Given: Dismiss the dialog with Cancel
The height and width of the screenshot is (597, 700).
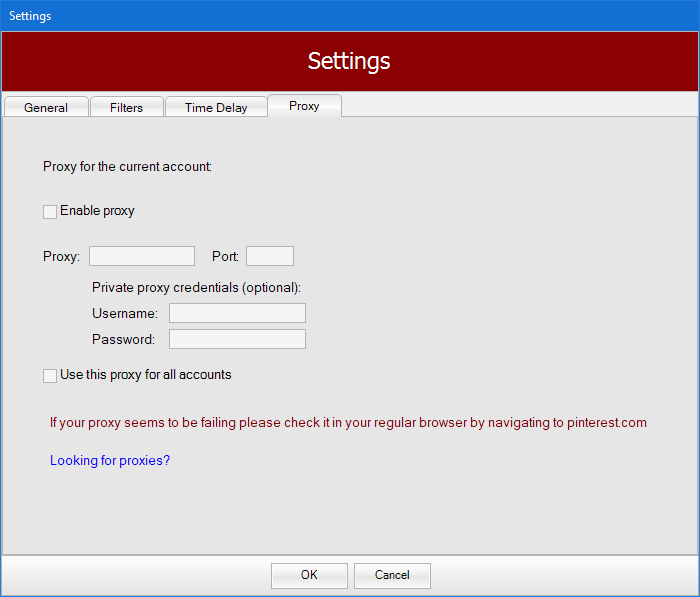Looking at the screenshot, I should coord(392,575).
